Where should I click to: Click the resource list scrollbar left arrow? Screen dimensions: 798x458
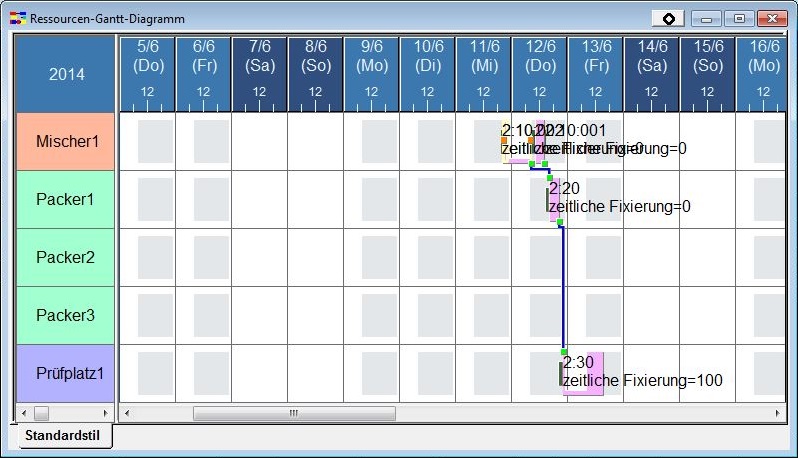[x=23, y=413]
